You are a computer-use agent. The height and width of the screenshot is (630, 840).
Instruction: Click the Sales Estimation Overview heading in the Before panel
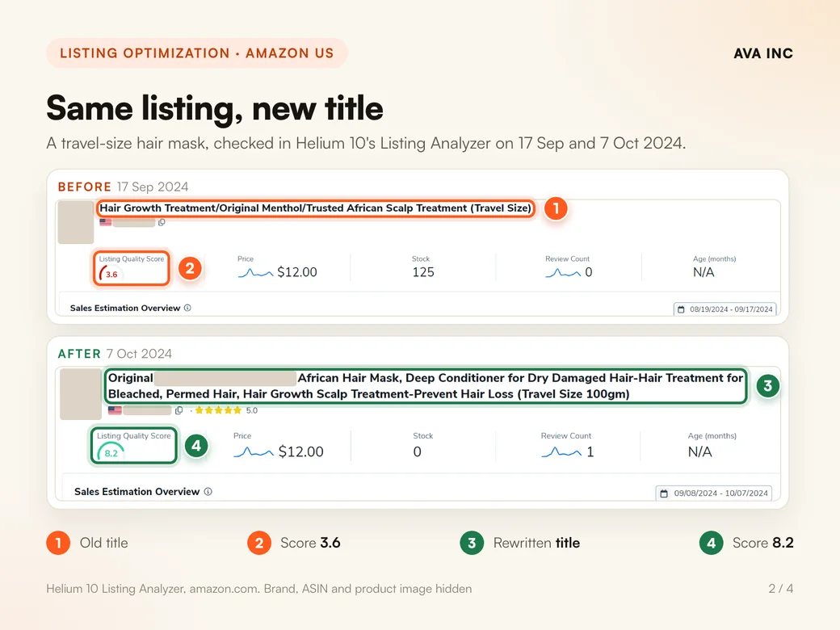pos(125,308)
